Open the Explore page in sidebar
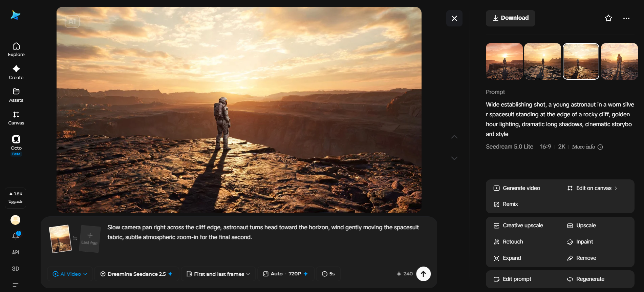This screenshot has height=292, width=644. 16,50
